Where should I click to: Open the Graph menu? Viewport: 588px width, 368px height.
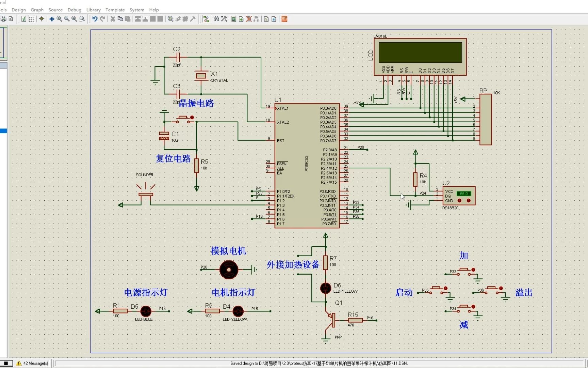[37, 10]
